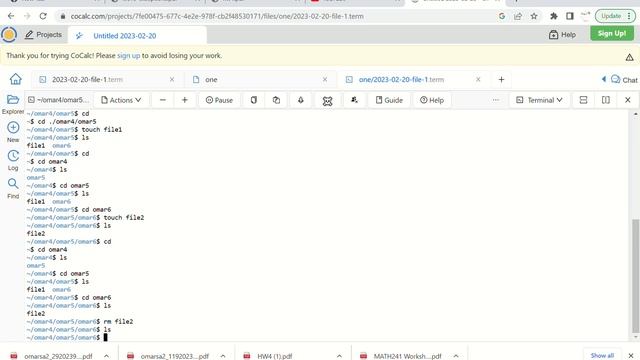Click the CoCalc logo icon
640x360 pixels.
9,35
